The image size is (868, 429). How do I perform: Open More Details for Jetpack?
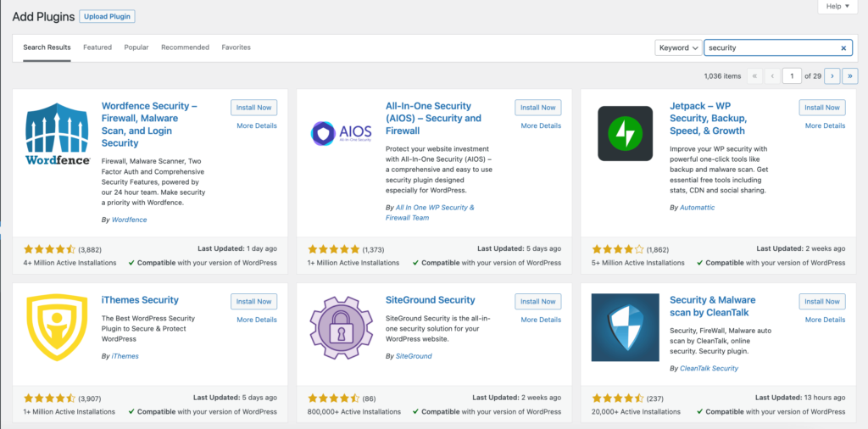point(826,125)
